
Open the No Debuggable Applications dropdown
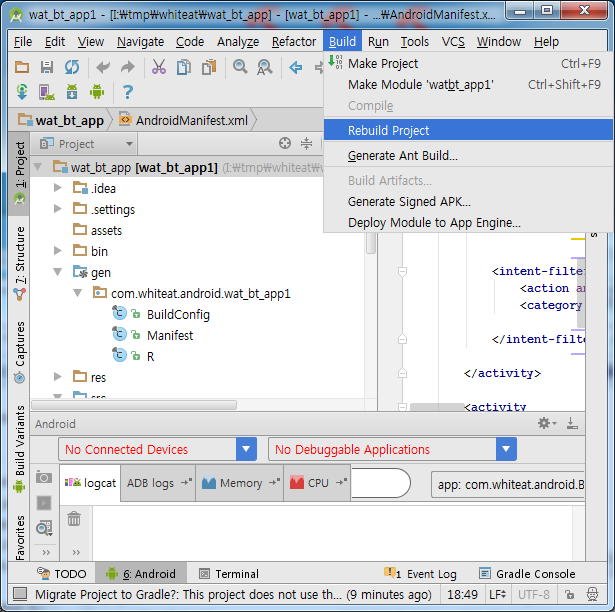[506, 449]
